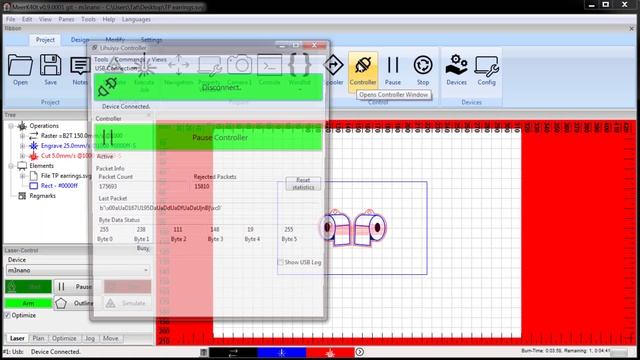
Task: Switch to the Project ribbon tab
Action: click(x=45, y=40)
